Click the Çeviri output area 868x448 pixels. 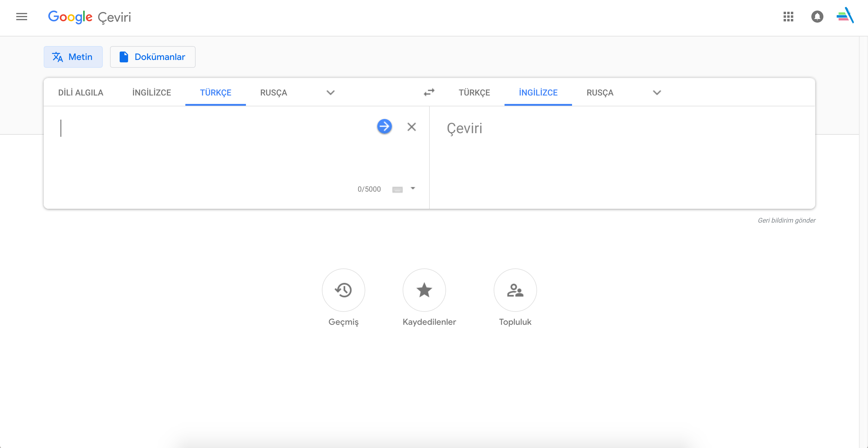[622, 157]
